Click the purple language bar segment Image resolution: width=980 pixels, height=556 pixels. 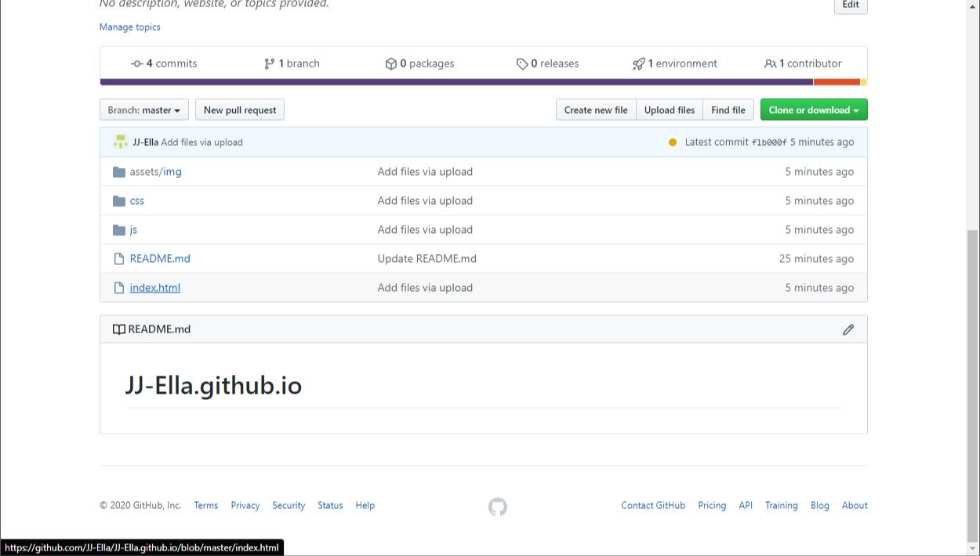pyautogui.click(x=456, y=82)
